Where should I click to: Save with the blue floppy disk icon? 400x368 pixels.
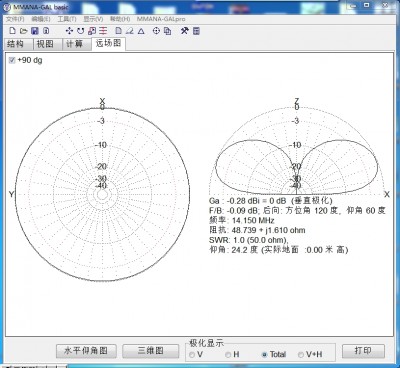pyautogui.click(x=35, y=31)
